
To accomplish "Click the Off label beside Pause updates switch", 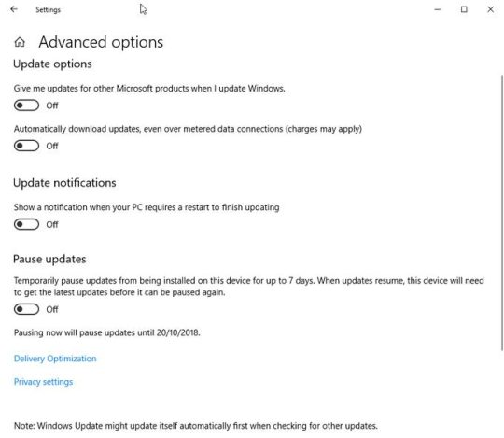I will click(x=52, y=309).
